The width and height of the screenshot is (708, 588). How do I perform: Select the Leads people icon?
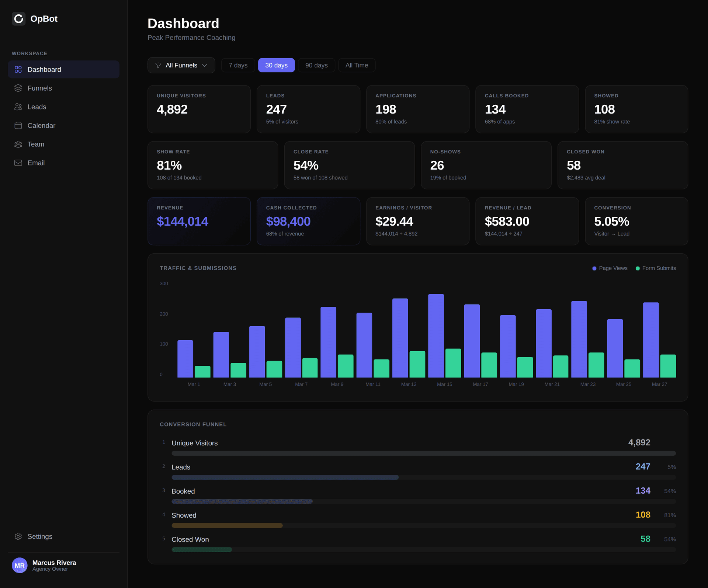18,107
